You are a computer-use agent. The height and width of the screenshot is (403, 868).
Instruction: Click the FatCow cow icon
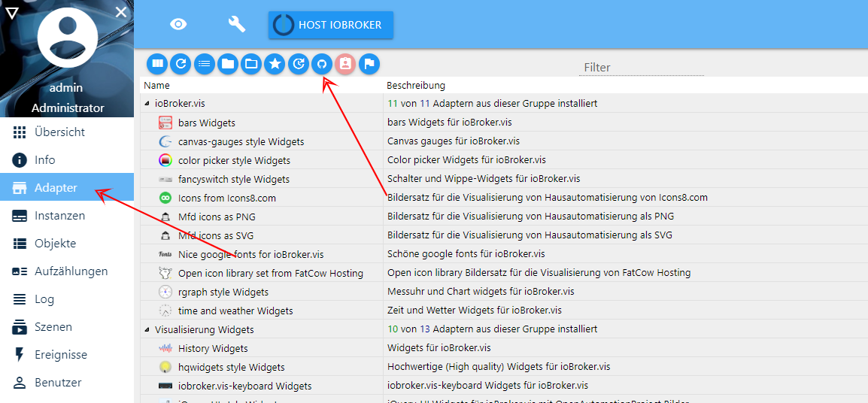tap(165, 273)
